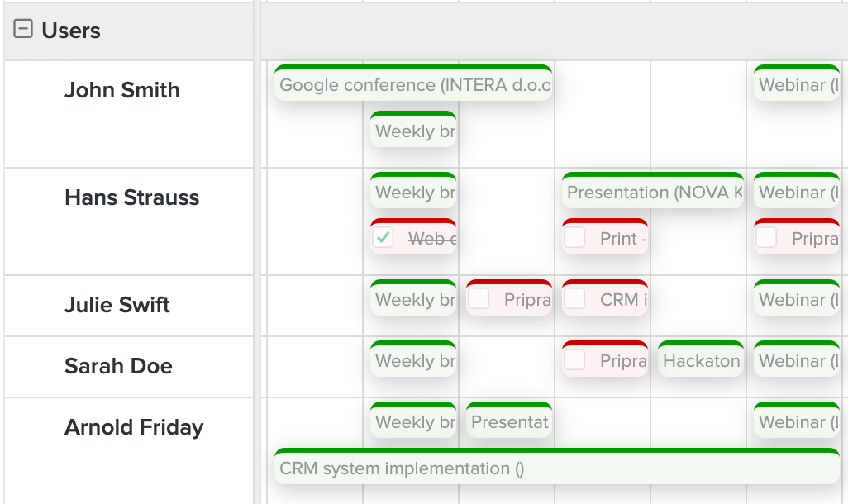The width and height of the screenshot is (848, 504).
Task: Select Julie Swift row label
Action: 117,304
